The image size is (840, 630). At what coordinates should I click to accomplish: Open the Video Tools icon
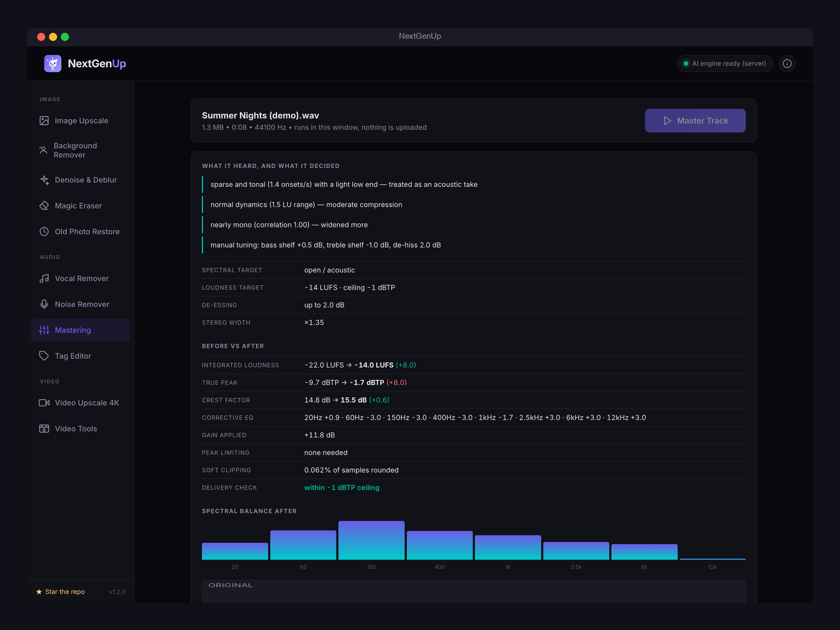coord(44,429)
